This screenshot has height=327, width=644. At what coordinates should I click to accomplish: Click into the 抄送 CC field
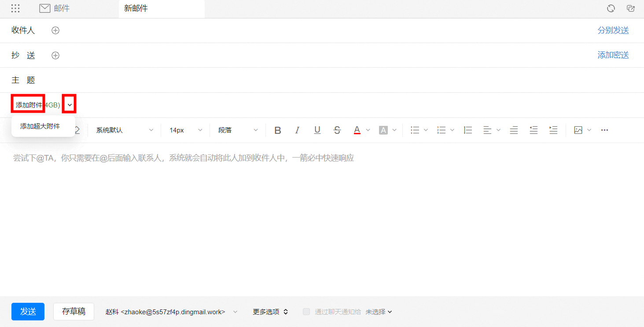[326, 55]
